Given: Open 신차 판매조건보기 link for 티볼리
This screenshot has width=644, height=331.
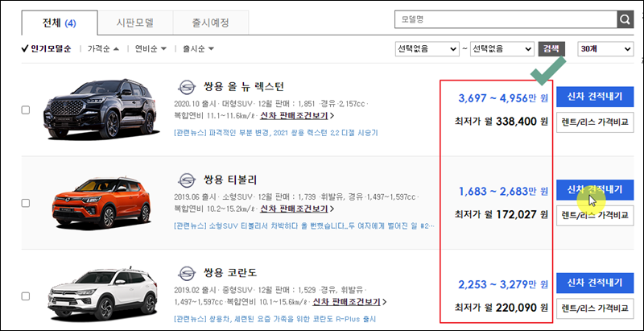Looking at the screenshot, I should [294, 209].
